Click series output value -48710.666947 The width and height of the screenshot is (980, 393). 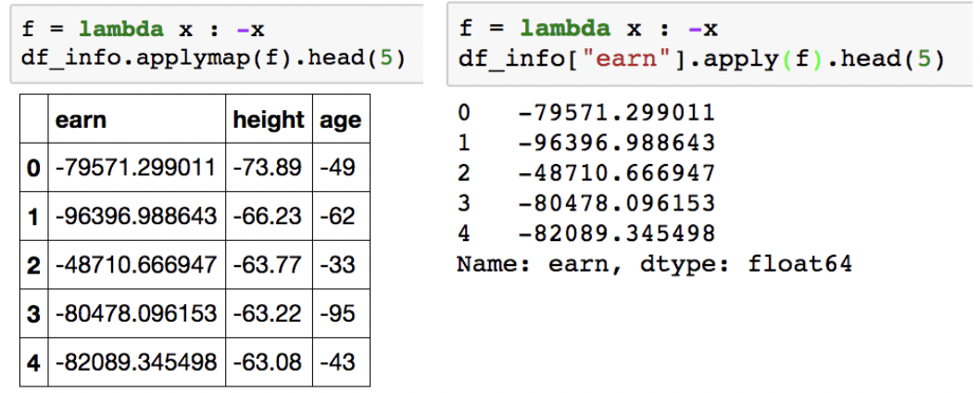617,173
